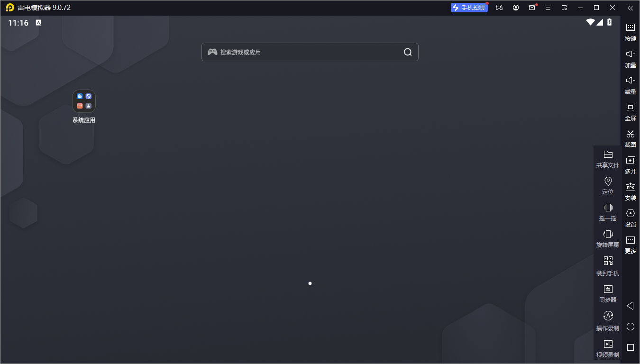Open 同步器 synchronizer
The height and width of the screenshot is (364, 640).
click(x=608, y=294)
